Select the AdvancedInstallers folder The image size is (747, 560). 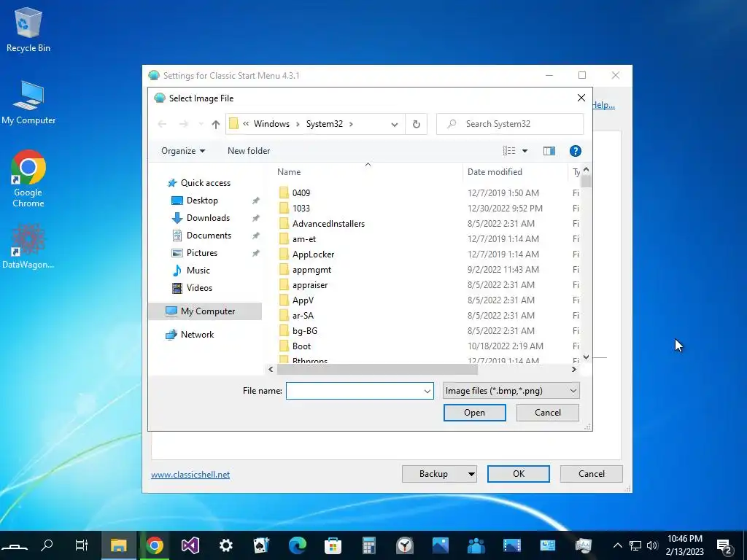coord(328,224)
